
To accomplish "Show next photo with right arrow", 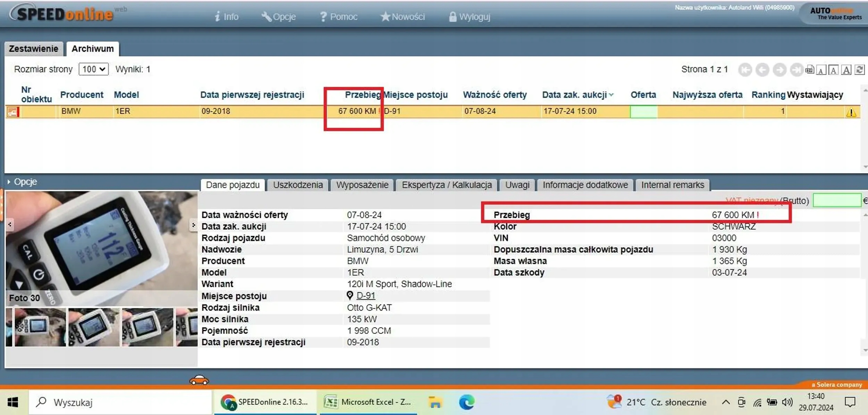I will click(193, 225).
